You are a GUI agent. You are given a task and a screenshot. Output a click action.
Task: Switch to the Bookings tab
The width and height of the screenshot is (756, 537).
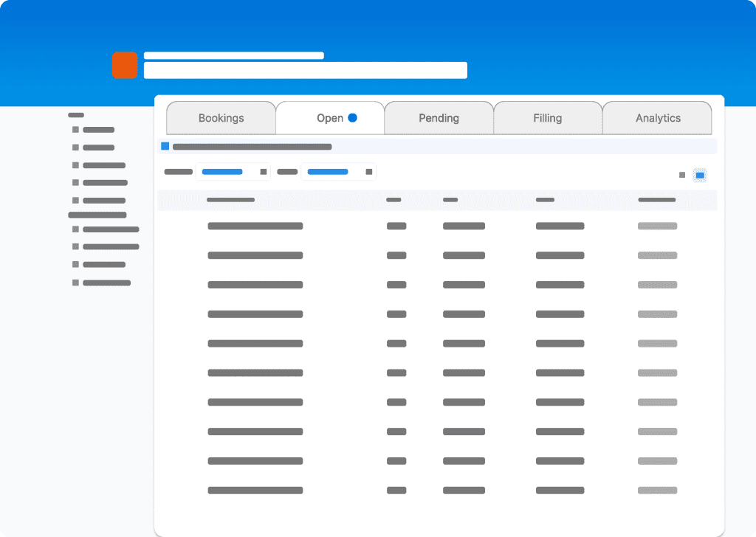point(221,118)
